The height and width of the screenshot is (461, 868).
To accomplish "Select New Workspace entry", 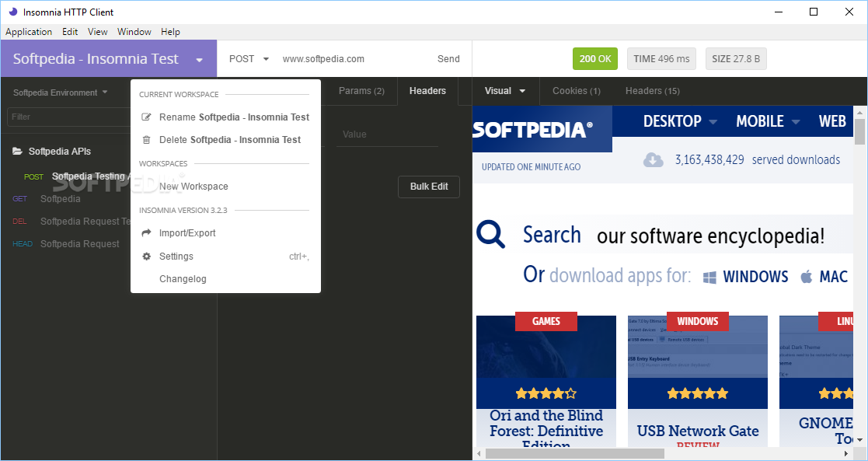I will (x=226, y=186).
